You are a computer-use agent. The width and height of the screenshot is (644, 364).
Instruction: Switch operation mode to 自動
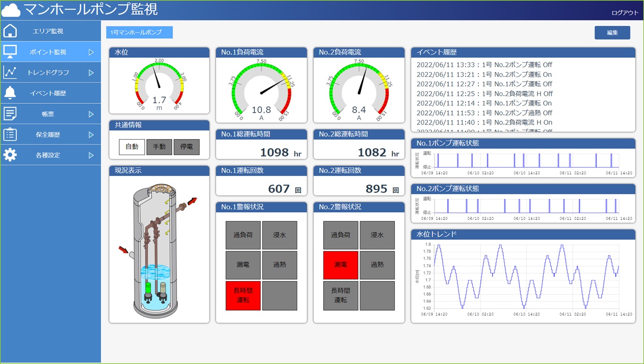click(132, 147)
